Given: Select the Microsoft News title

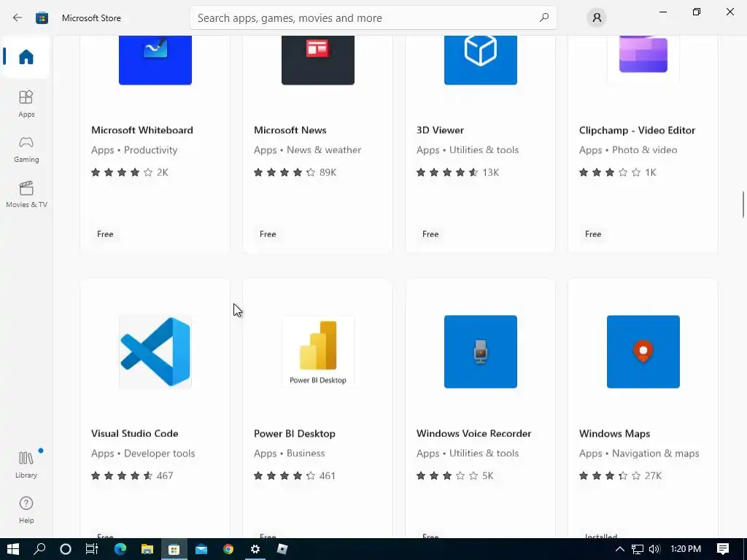Looking at the screenshot, I should pyautogui.click(x=290, y=130).
